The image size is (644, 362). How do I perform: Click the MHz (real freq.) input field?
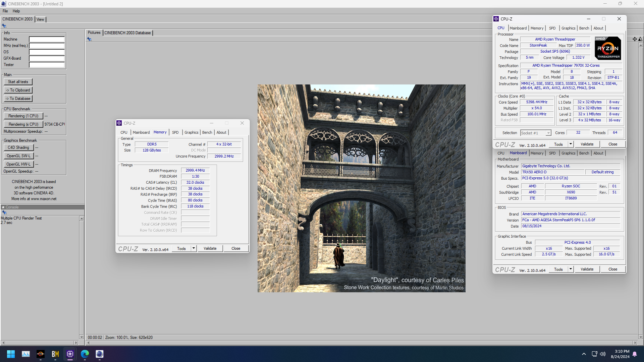(x=47, y=46)
